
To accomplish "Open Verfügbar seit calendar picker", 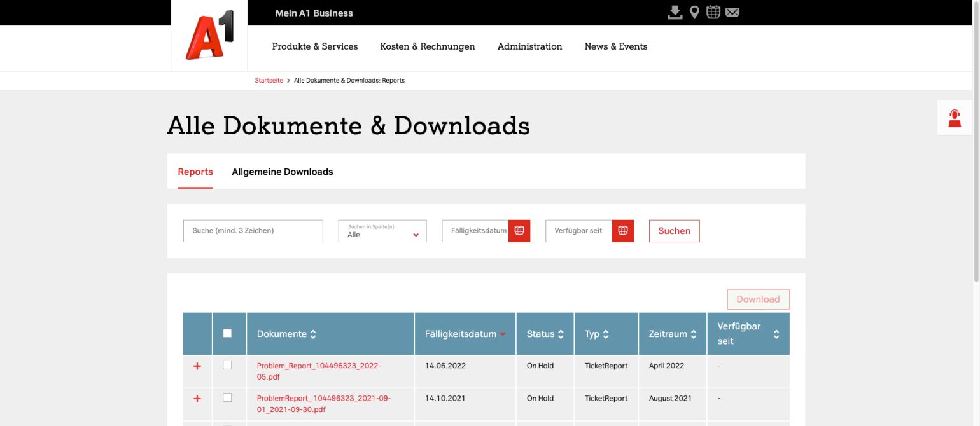I will tap(623, 231).
